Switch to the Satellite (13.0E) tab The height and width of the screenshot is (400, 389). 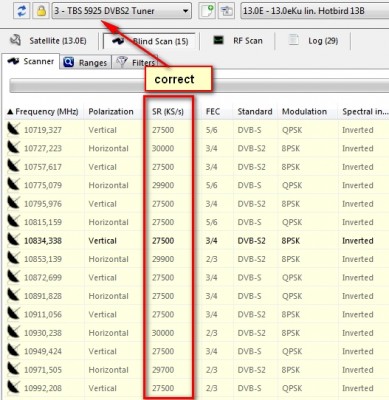point(48,41)
